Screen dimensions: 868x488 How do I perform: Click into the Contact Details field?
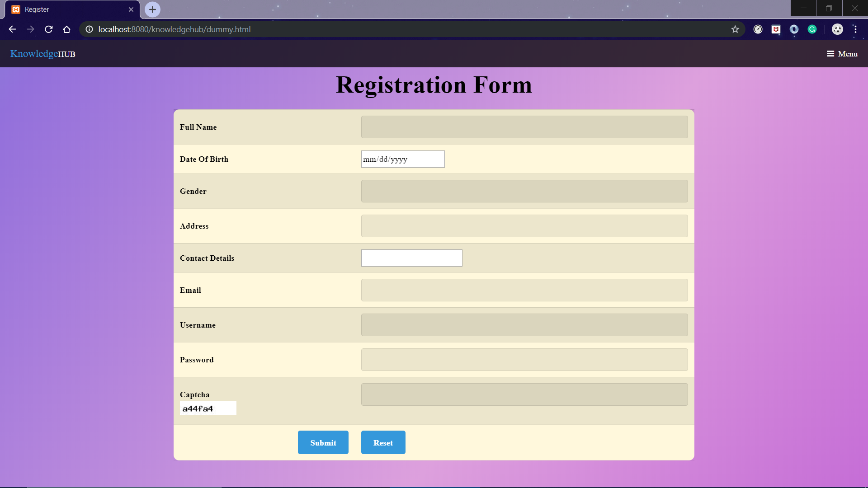(411, 258)
